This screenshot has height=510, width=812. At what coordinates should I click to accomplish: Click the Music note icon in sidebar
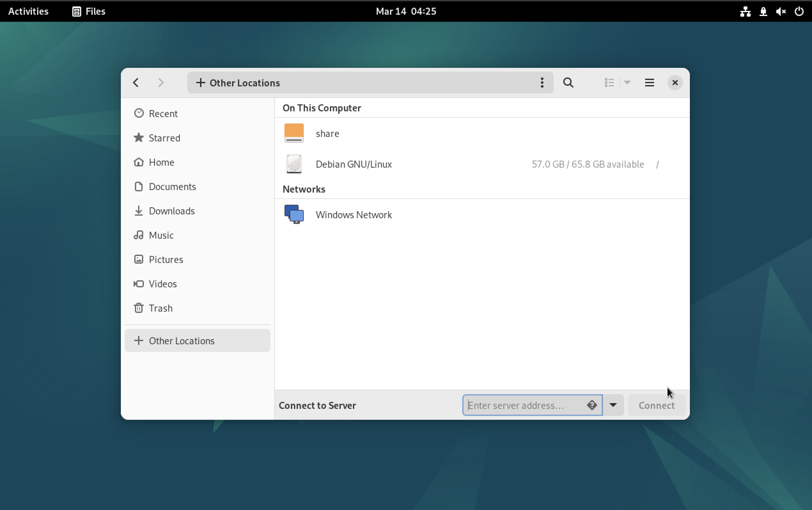pos(138,235)
